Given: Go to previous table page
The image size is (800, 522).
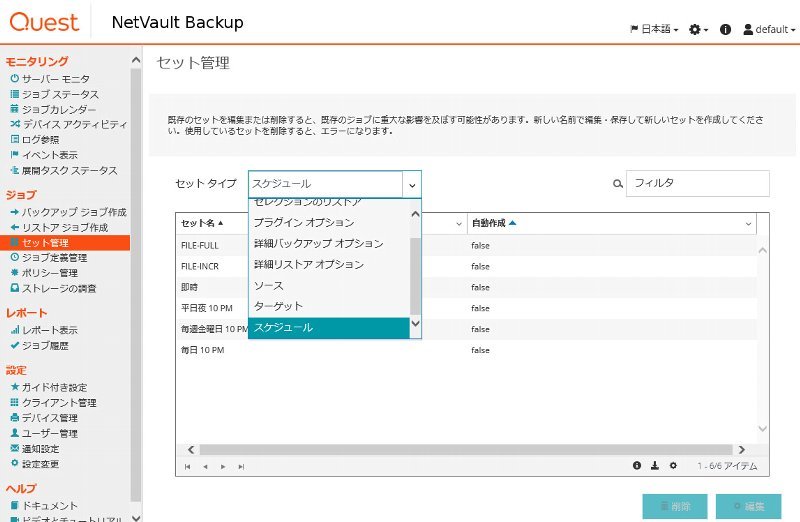Looking at the screenshot, I should (205, 466).
